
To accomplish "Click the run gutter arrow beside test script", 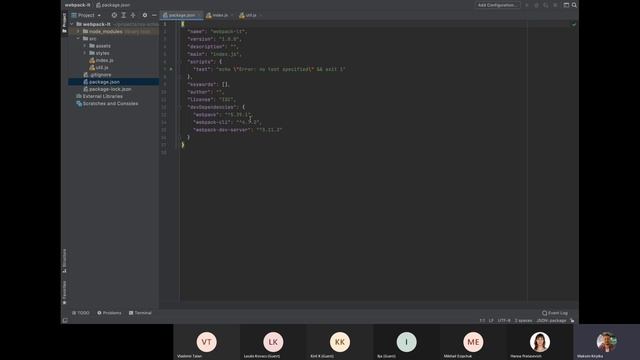I will point(171,69).
